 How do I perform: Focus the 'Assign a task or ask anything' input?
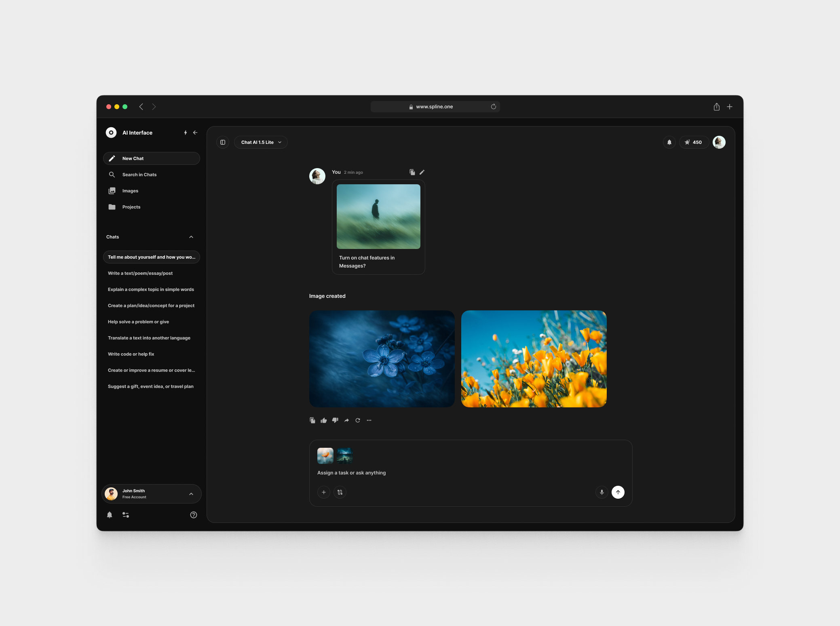point(471,473)
